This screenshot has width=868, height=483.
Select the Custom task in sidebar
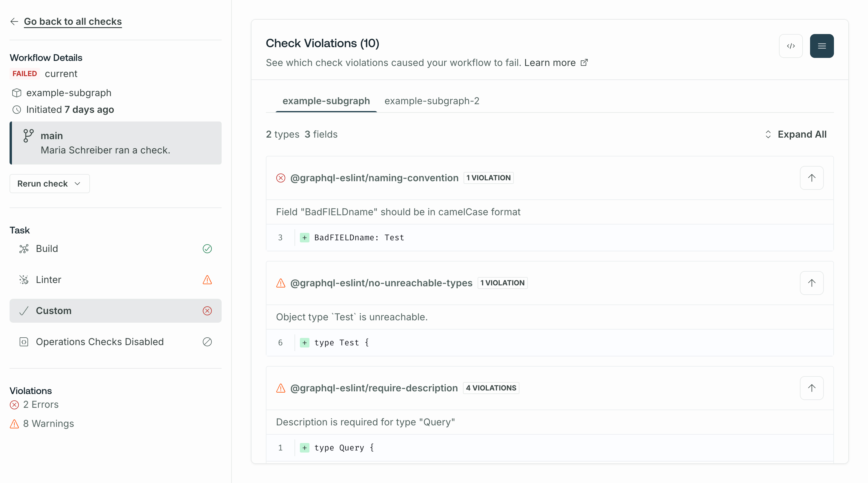pos(115,310)
